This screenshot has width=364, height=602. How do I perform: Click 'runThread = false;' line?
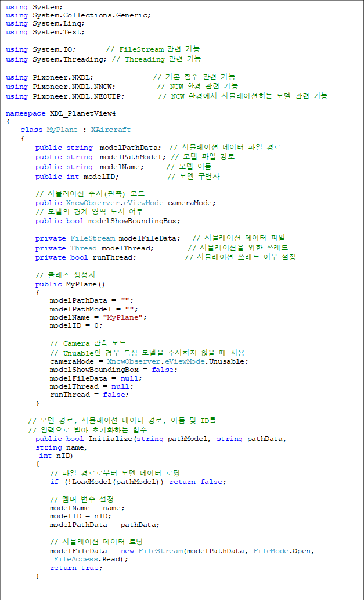(x=89, y=395)
